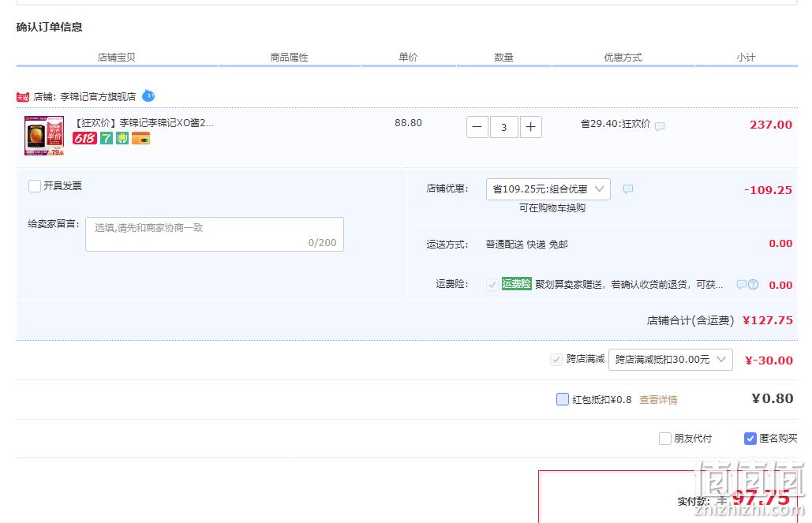Open the blue Wangwang chat icon beside 李锦记官方旗舰店
The width and height of the screenshot is (812, 523).
(x=148, y=95)
